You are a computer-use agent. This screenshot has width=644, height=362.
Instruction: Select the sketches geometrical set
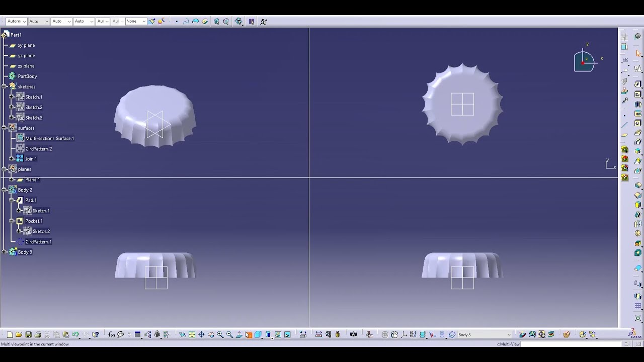coord(27,86)
